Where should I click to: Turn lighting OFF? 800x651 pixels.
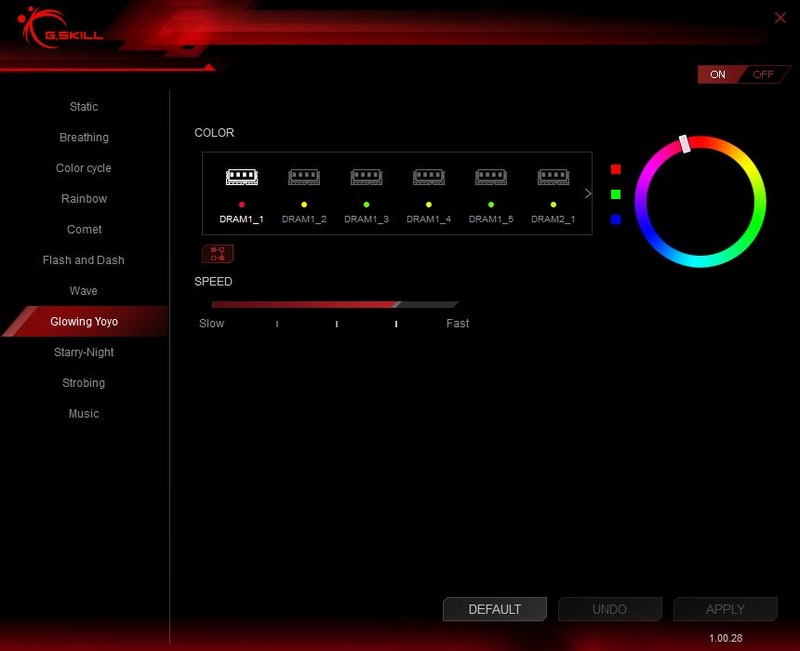(x=763, y=74)
